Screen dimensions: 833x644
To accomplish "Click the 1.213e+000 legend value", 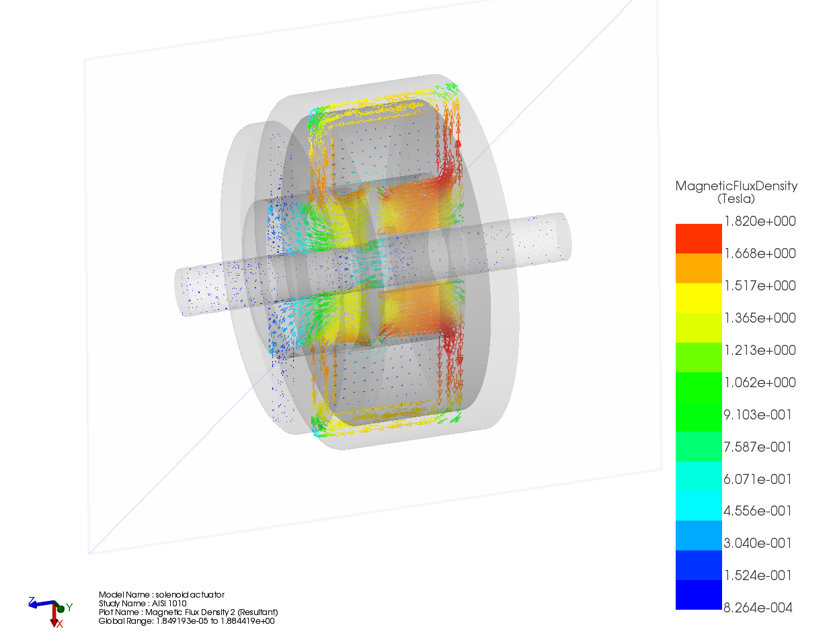I will coord(759,350).
